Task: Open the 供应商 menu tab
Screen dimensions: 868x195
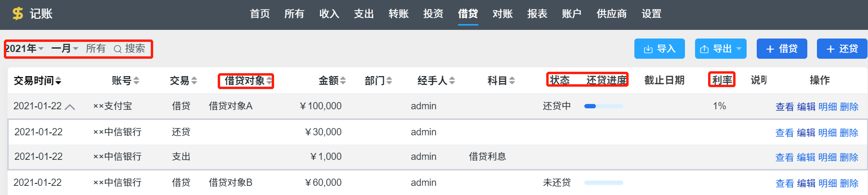Action: pyautogui.click(x=612, y=13)
